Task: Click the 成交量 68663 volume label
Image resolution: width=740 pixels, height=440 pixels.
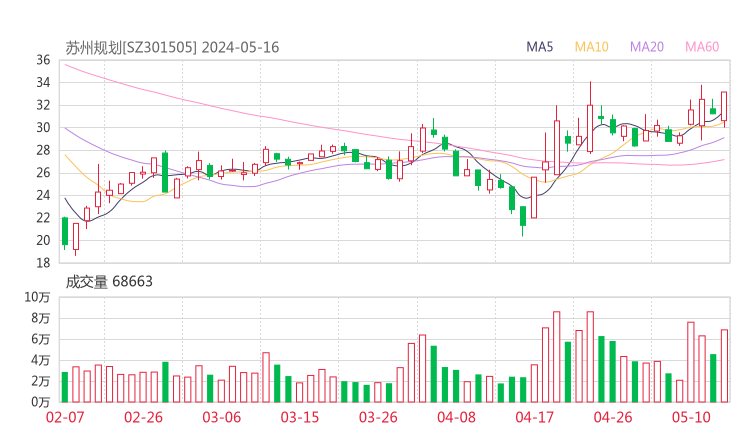Action: click(109, 282)
